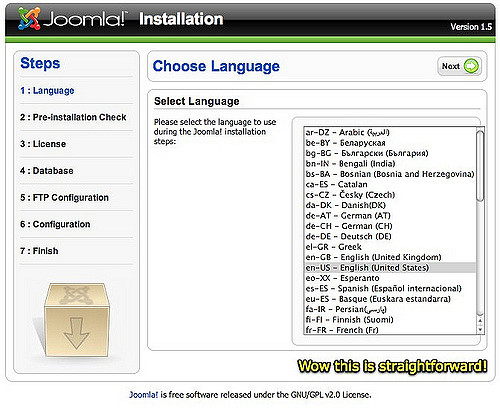This screenshot has height=408, width=500.
Task: Select be-BY – Беларуская language
Action: [390, 143]
